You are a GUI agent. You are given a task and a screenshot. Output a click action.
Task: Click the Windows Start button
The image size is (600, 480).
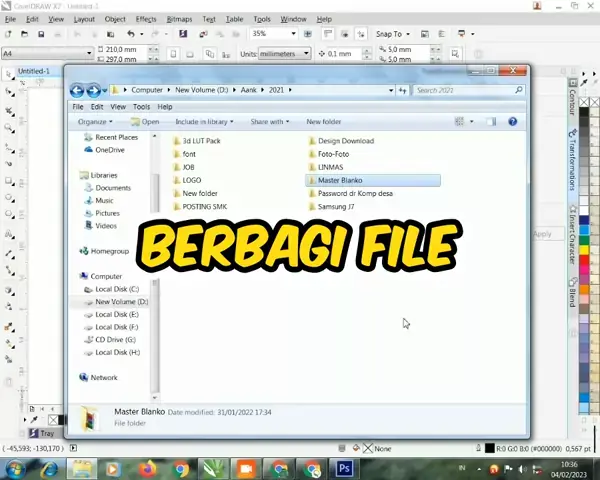[16, 468]
